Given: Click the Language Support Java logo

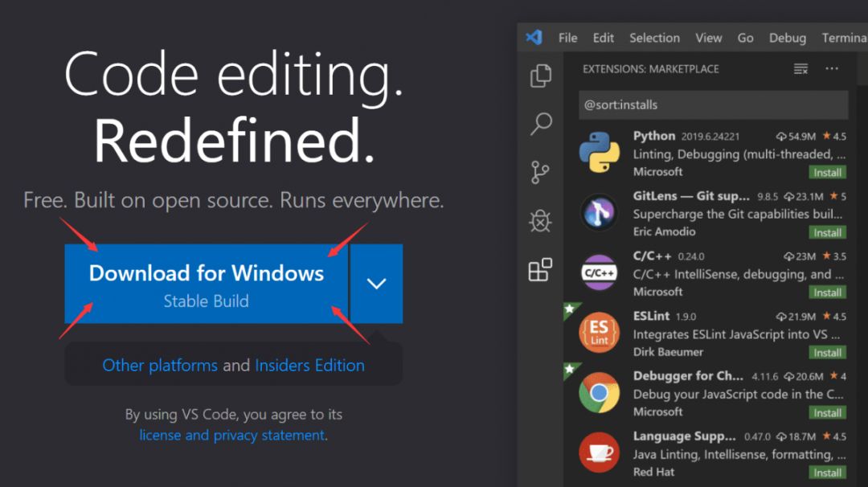Looking at the screenshot, I should click(599, 452).
